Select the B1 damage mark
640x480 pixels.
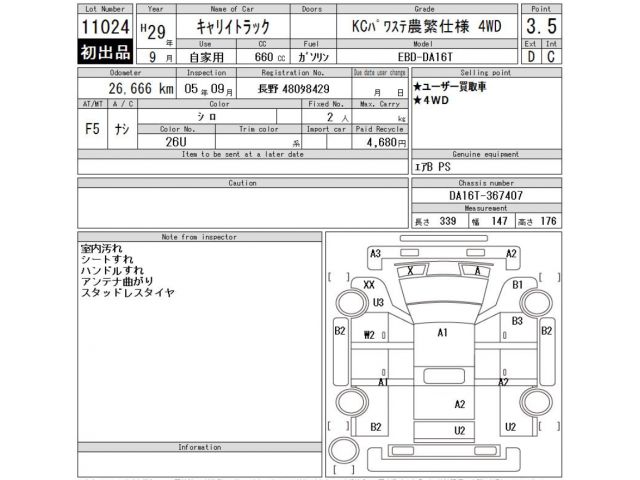518,284
